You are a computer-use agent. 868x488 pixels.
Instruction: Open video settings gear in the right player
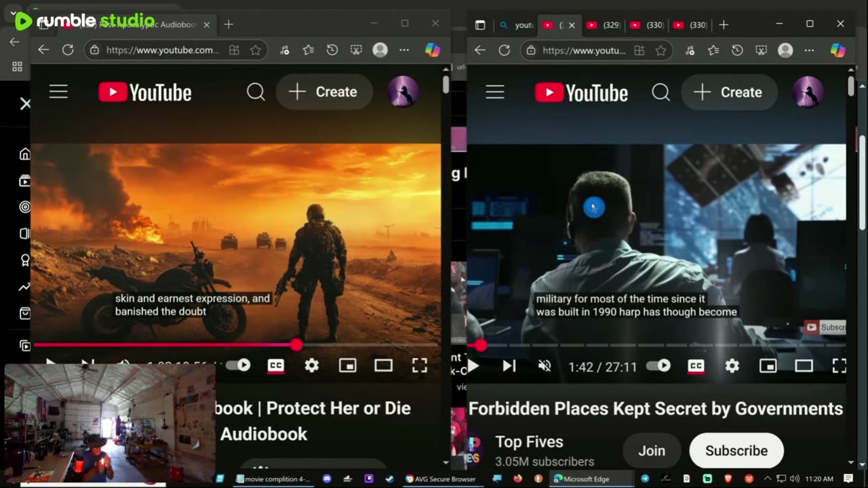coord(732,366)
